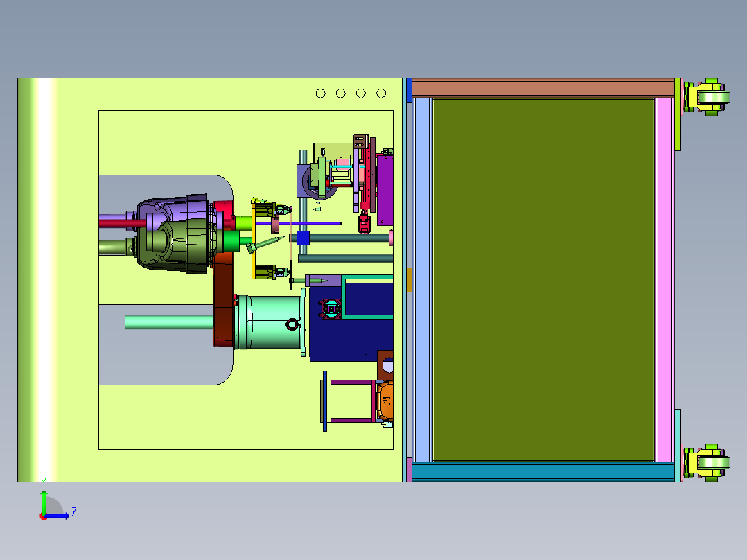Viewport: 747px width, 560px height.
Task: Click the blue square block on rail
Action: [303, 238]
